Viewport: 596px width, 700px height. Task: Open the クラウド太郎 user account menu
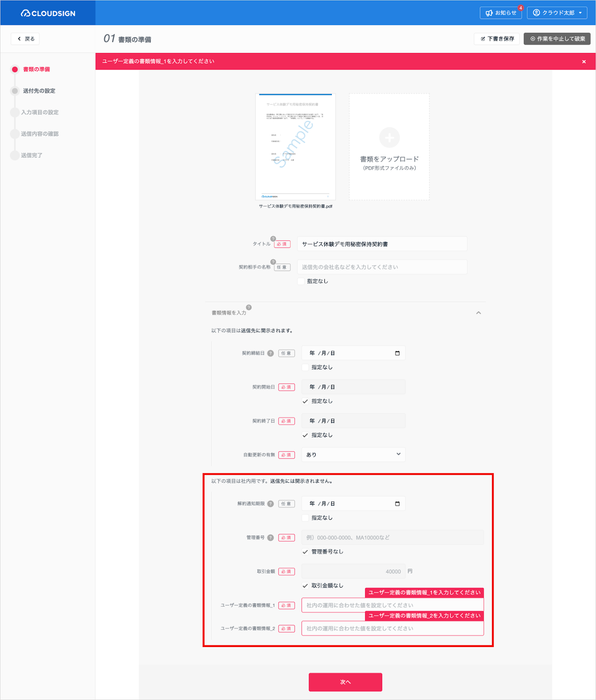[x=557, y=13]
